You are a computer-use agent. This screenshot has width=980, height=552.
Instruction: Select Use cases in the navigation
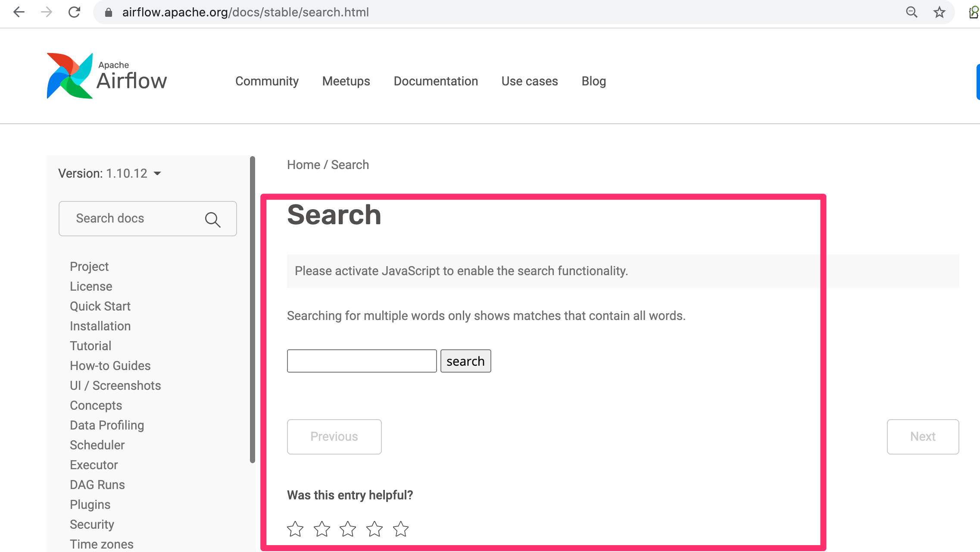click(529, 81)
